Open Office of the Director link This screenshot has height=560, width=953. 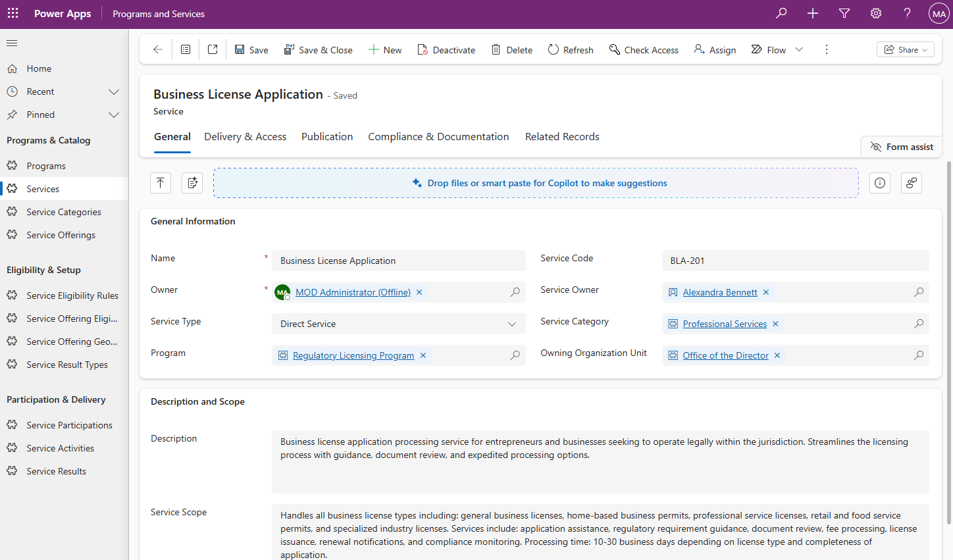coord(726,355)
